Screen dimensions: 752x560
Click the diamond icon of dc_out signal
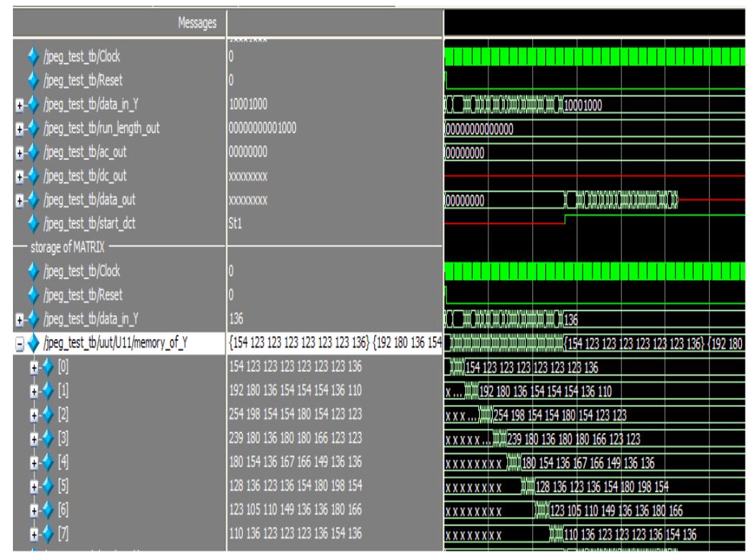click(x=33, y=176)
